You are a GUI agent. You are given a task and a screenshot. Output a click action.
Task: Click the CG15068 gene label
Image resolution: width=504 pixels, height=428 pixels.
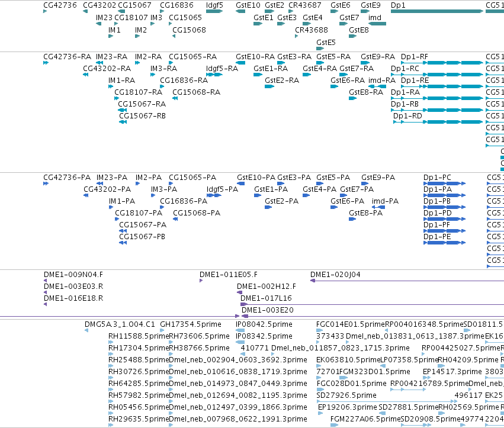(189, 30)
